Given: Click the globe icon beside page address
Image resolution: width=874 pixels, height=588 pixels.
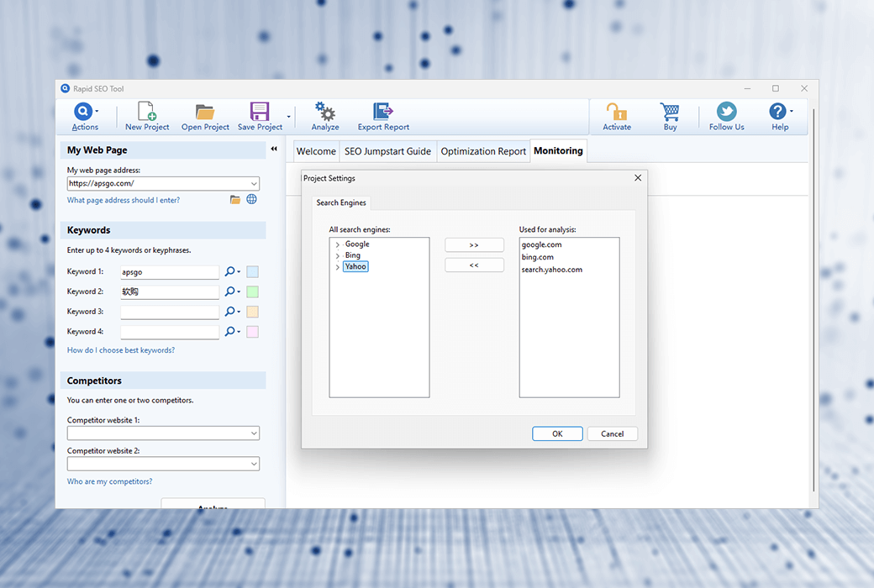Looking at the screenshot, I should coord(252,199).
